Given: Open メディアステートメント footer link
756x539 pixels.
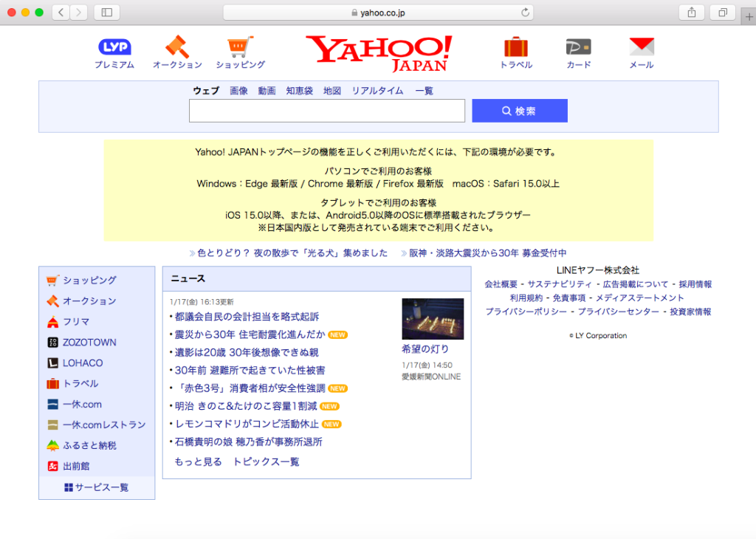Looking at the screenshot, I should (x=640, y=298).
